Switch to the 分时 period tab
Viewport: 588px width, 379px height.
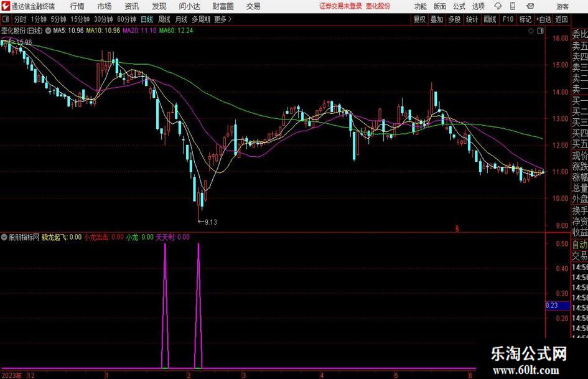click(x=21, y=19)
